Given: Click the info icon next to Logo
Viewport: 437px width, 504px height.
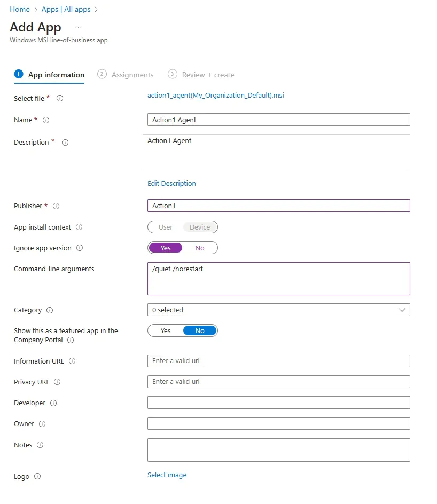Looking at the screenshot, I should coord(37,476).
